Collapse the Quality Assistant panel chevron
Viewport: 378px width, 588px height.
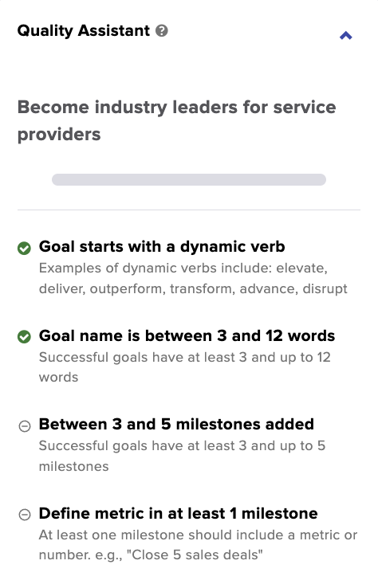point(346,36)
